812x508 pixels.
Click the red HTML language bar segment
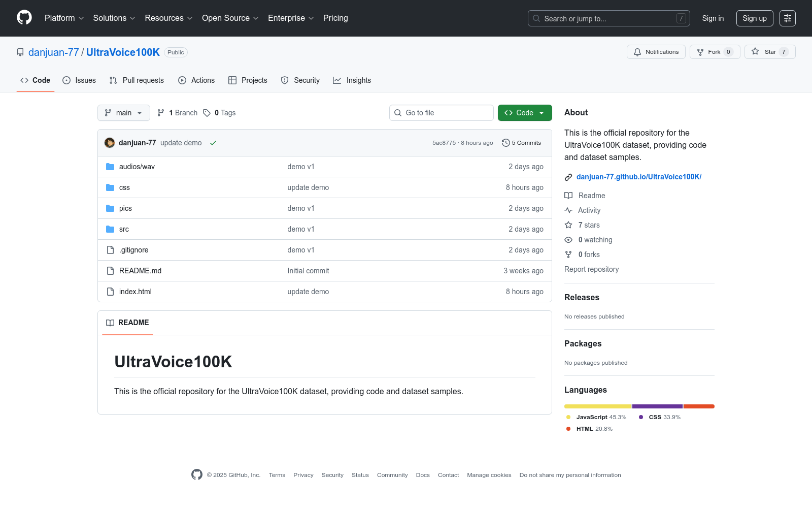(x=699, y=406)
